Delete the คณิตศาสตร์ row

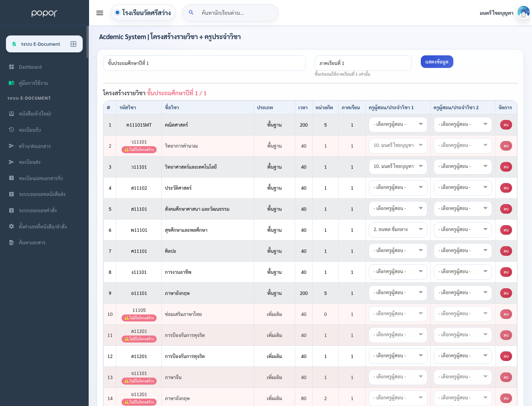point(506,125)
